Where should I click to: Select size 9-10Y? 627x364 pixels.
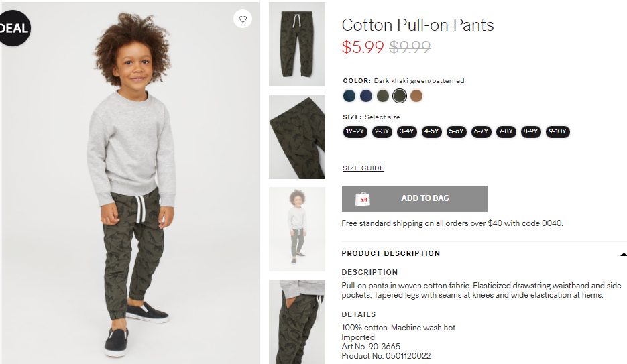pyautogui.click(x=557, y=131)
